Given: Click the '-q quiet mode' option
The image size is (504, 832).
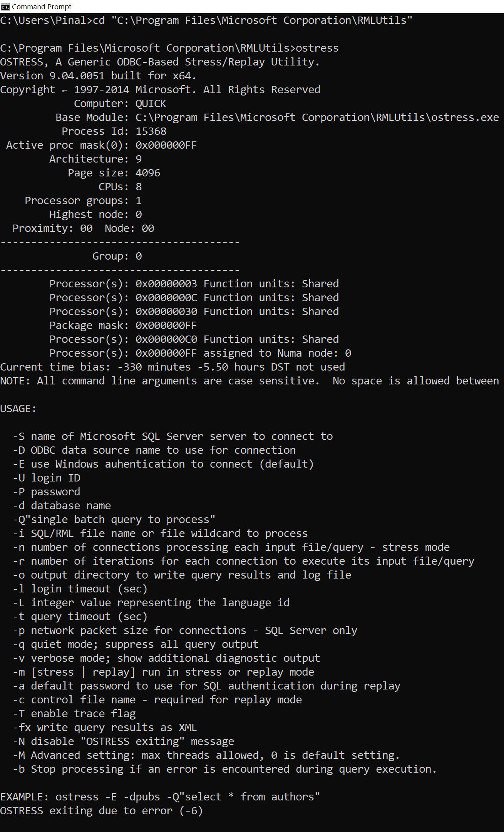Looking at the screenshot, I should pyautogui.click(x=136, y=644).
